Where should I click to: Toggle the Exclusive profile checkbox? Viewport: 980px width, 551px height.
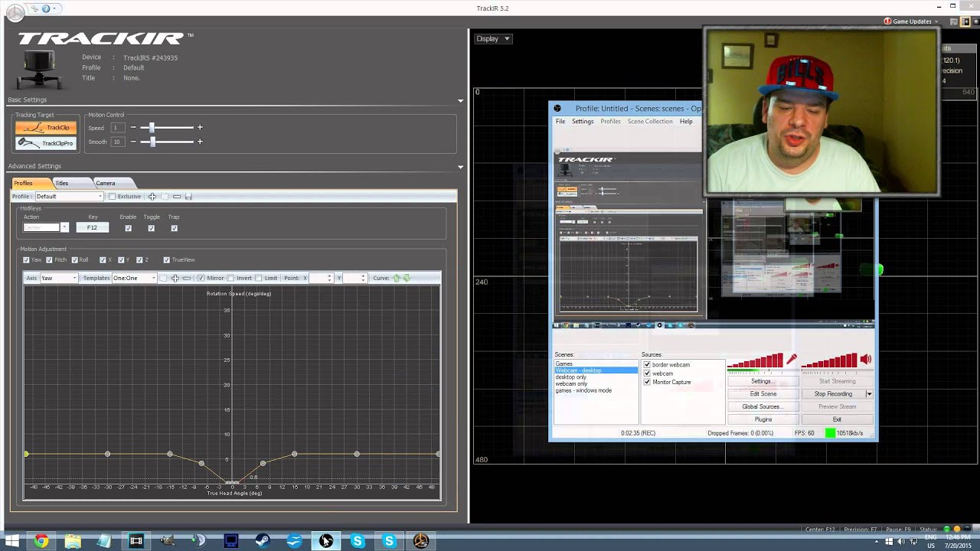coord(112,197)
